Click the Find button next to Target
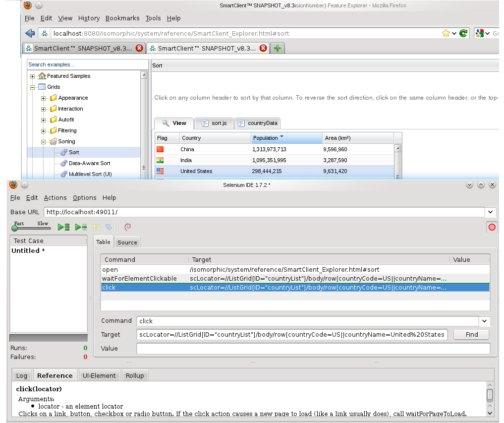Viewport: 504px width, 423px height. 471,334
